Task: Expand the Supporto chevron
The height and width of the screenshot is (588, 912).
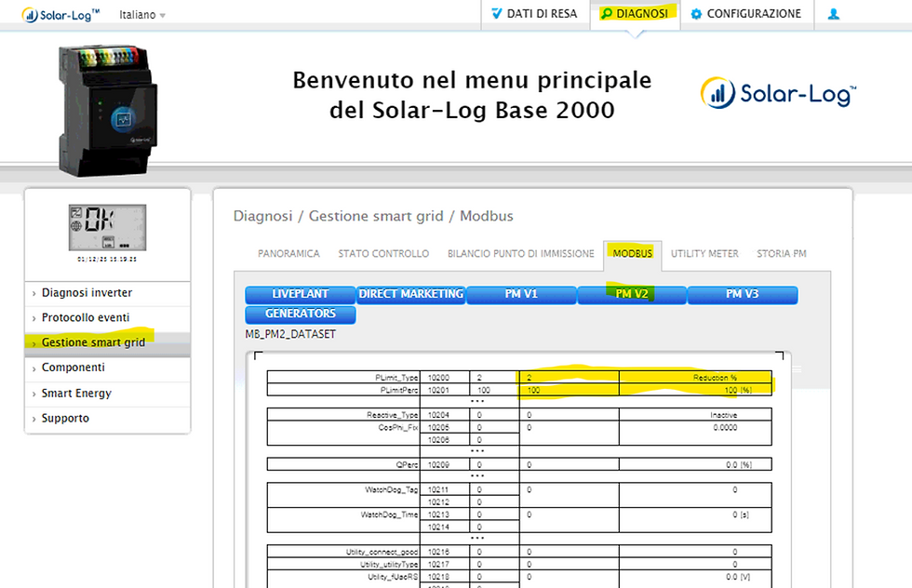Action: [x=34, y=420]
